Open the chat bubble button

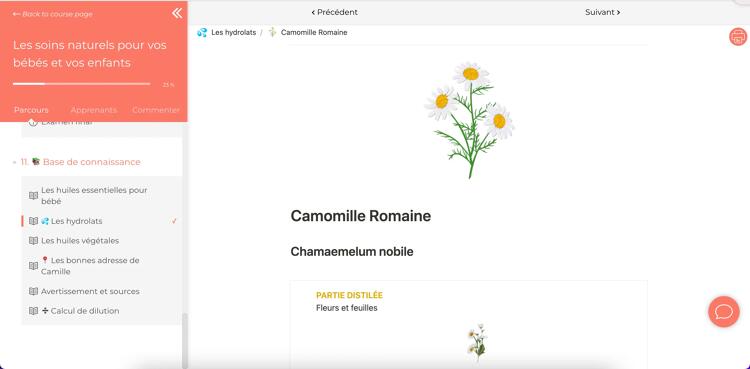coord(724,312)
